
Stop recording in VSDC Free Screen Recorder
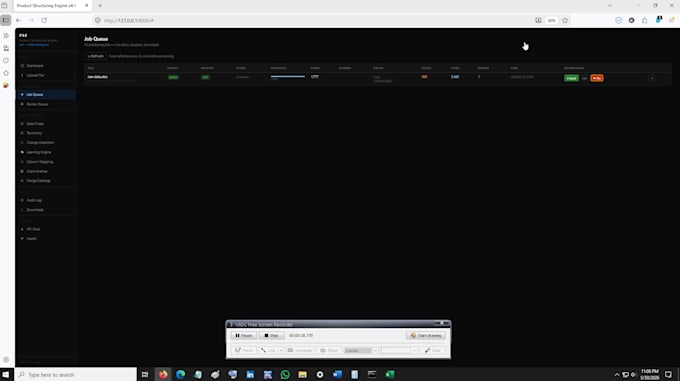coord(271,335)
